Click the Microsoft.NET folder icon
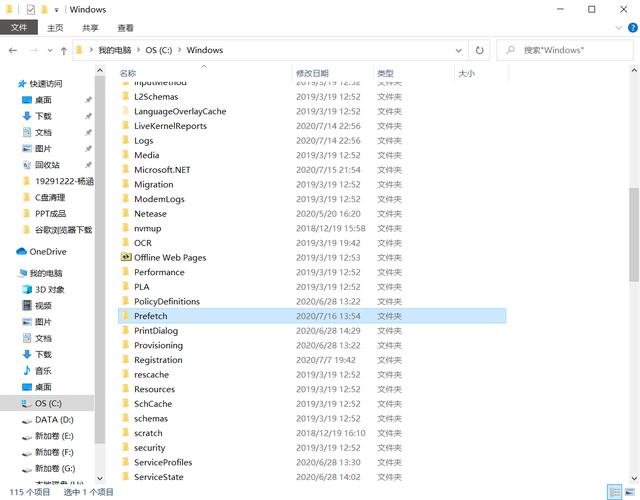Image resolution: width=640 pixels, height=500 pixels. tap(126, 170)
